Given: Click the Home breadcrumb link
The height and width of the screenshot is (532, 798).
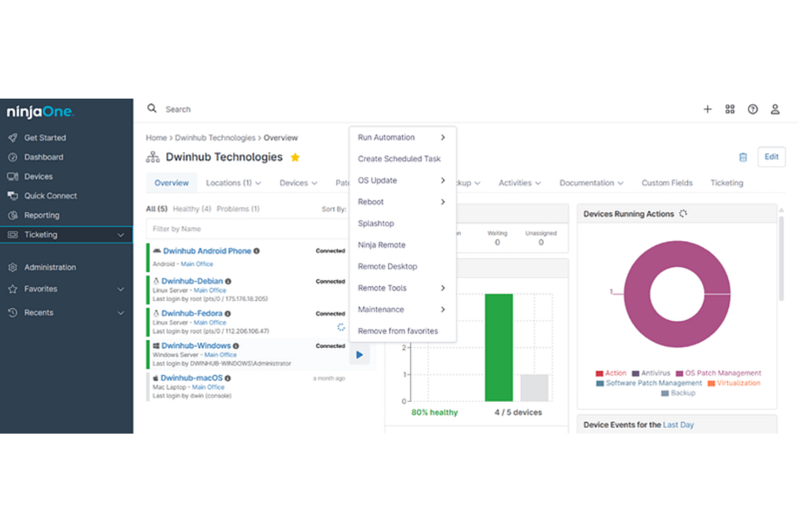Looking at the screenshot, I should (156, 138).
